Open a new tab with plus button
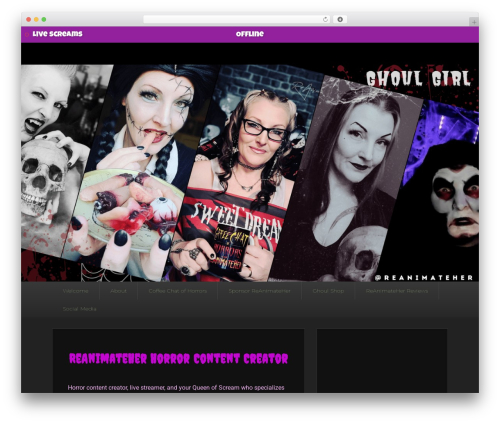 (x=474, y=22)
